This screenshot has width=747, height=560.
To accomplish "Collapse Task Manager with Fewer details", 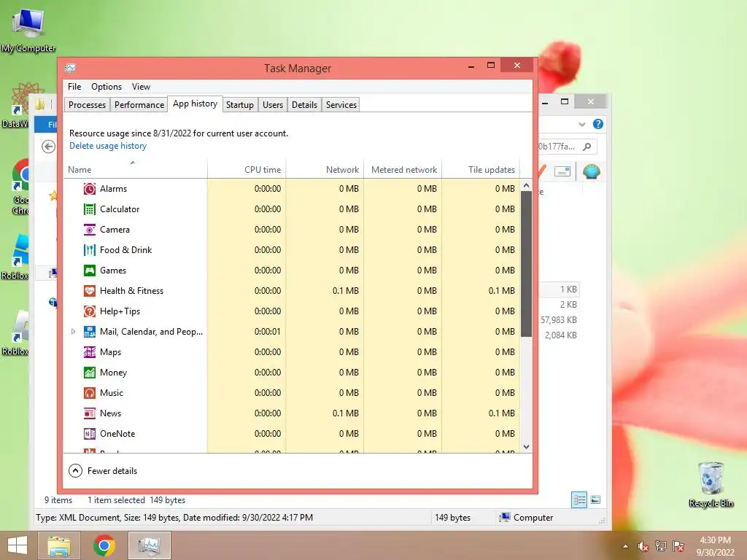I will click(x=103, y=471).
